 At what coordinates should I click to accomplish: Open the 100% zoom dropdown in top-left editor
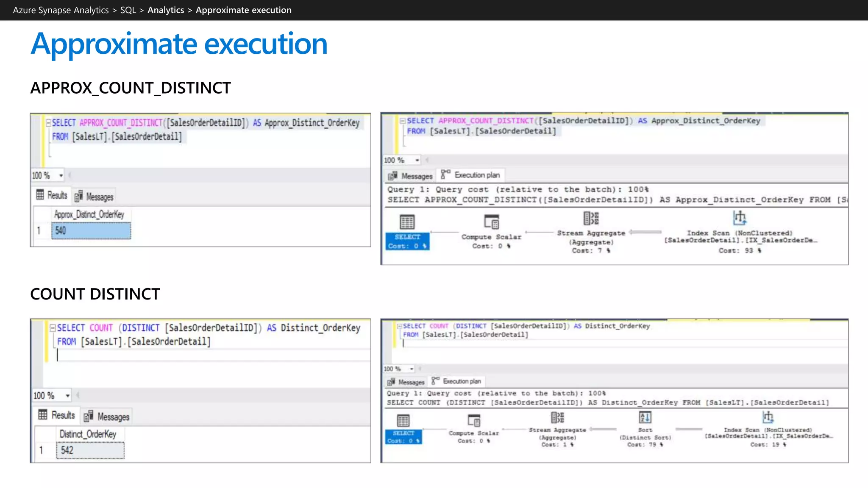(61, 175)
